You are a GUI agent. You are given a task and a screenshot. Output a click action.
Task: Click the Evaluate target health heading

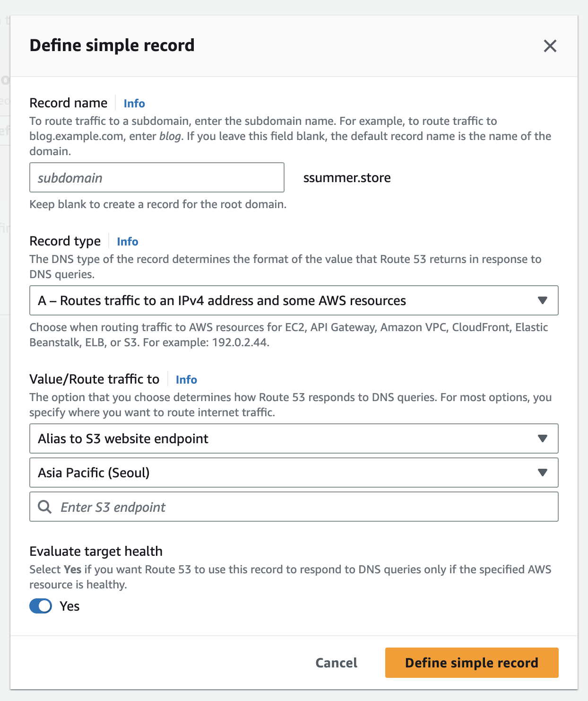click(96, 551)
